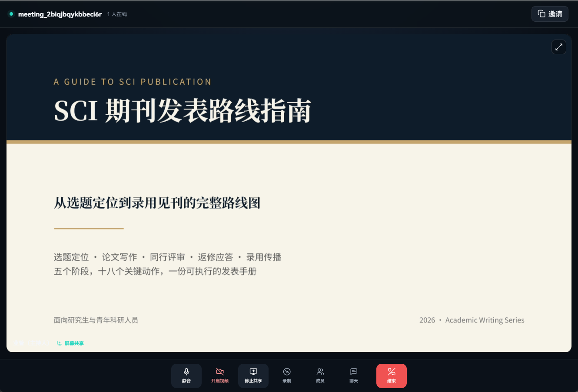
Task: Click the slide title 'SCI 期刊发表路线指南'
Action: pos(183,111)
